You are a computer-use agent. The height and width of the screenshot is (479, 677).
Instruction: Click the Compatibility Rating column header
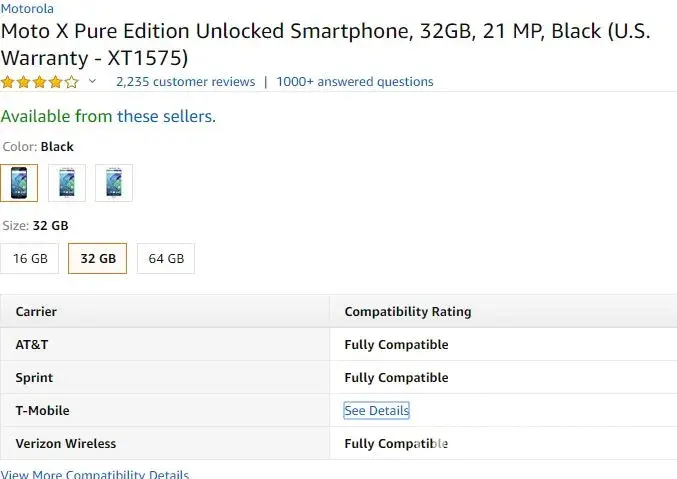click(x=408, y=312)
